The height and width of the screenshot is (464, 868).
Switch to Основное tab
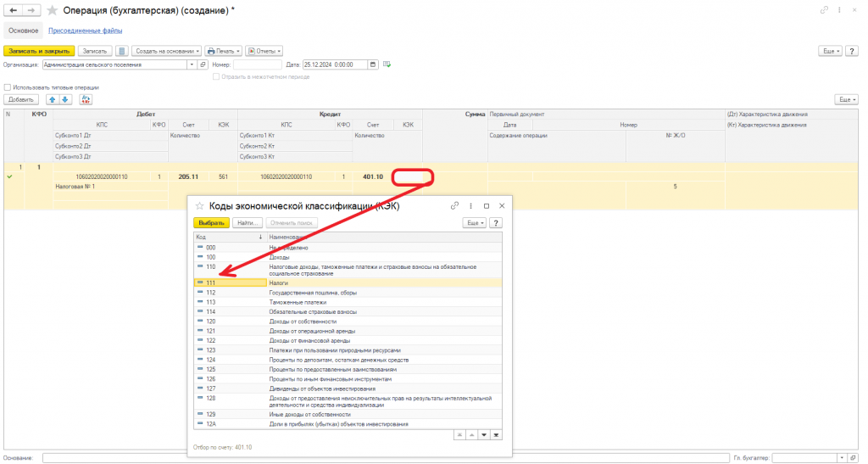[23, 31]
